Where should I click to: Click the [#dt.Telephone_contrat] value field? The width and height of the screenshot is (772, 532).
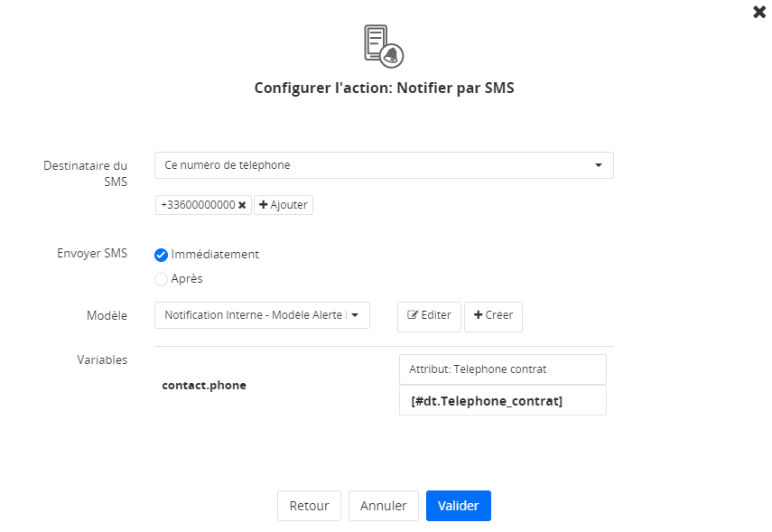tap(502, 401)
